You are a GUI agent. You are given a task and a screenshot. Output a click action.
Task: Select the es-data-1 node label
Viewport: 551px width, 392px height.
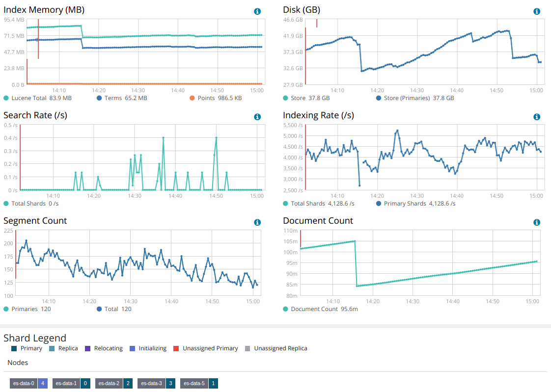point(66,383)
